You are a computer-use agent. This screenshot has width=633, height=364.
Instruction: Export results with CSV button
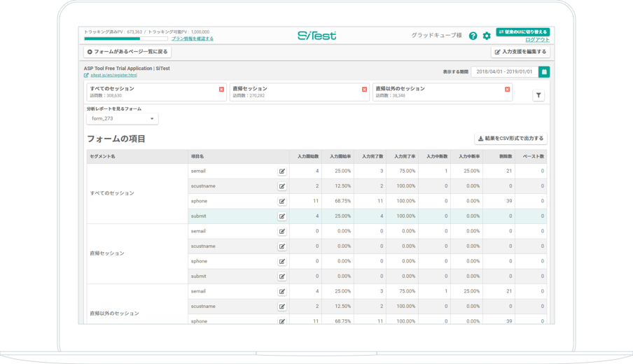pyautogui.click(x=510, y=139)
